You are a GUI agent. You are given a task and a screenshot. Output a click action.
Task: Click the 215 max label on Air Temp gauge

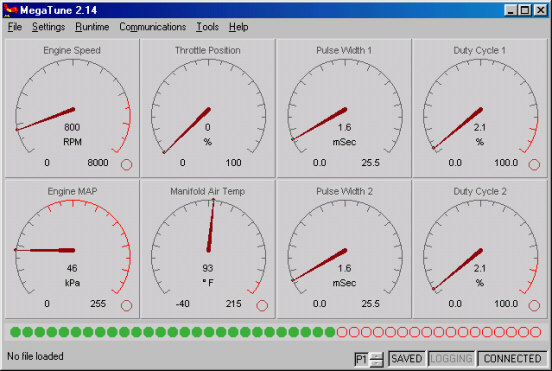point(233,303)
